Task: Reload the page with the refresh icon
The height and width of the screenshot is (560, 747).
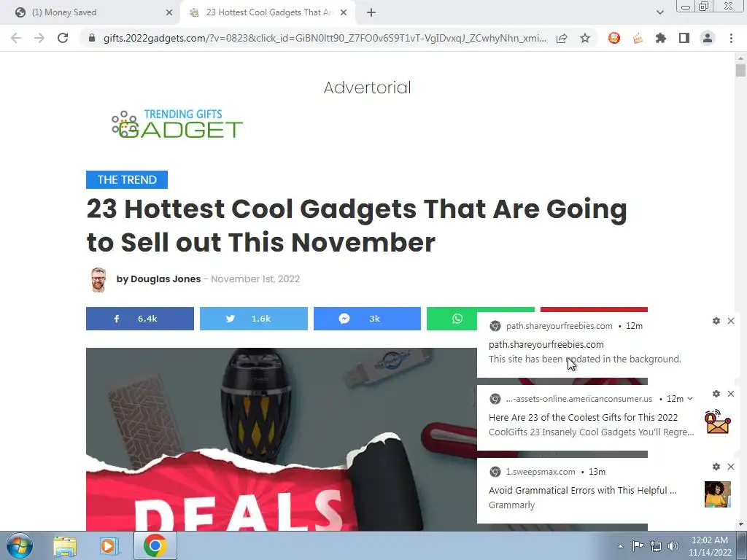Action: click(x=63, y=38)
